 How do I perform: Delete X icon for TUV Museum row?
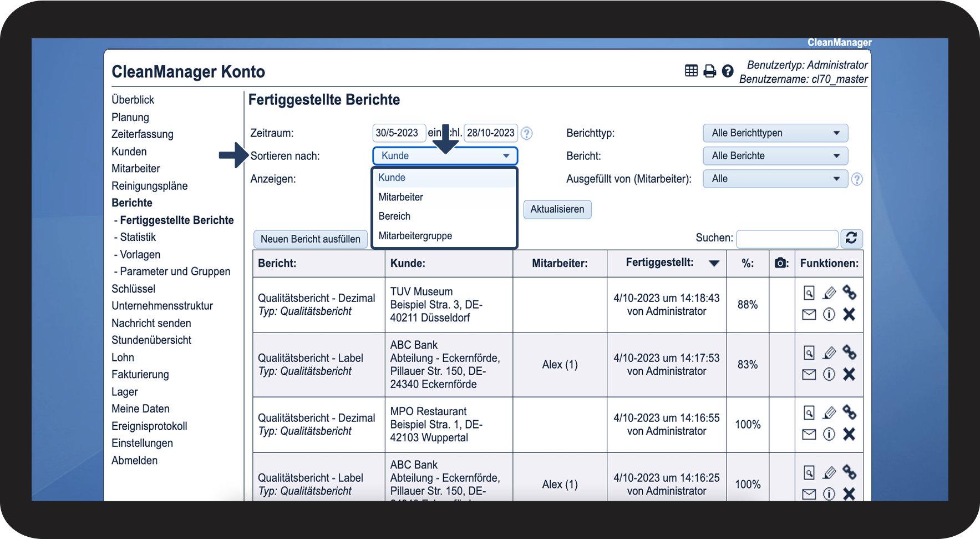849,314
